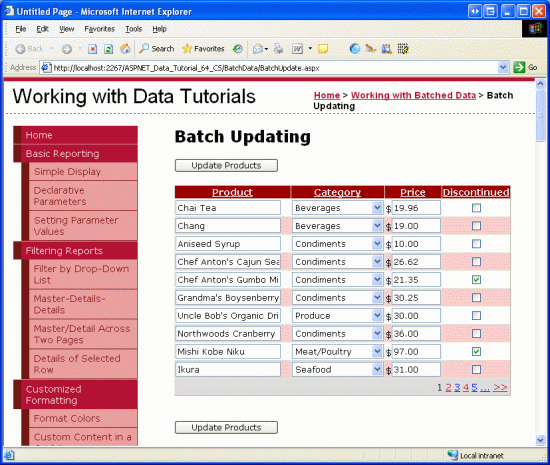Open Filter by Drop-Down List sidebar item

coord(83,274)
